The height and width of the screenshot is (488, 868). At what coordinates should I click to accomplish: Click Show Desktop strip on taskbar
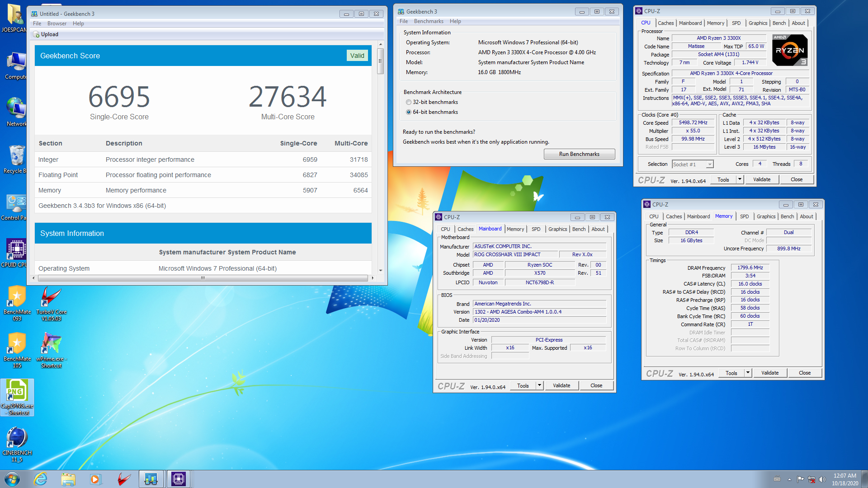865,479
